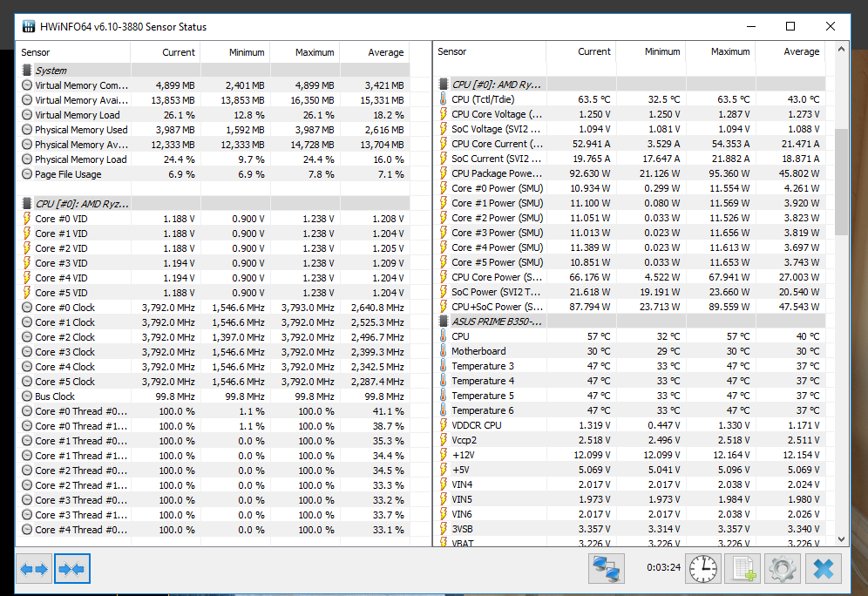Select the Core #5 Clock row
The width and height of the screenshot is (868, 596).
[x=214, y=382]
